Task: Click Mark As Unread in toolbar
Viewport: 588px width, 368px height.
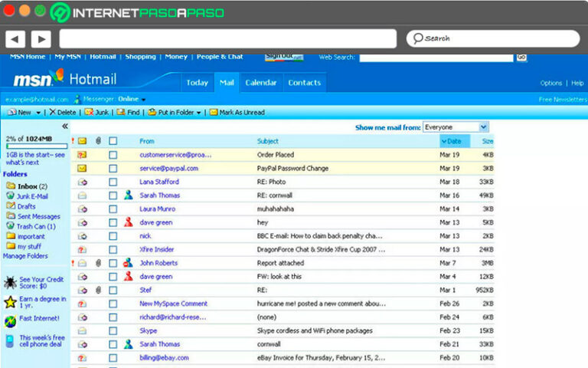Action: 237,112
